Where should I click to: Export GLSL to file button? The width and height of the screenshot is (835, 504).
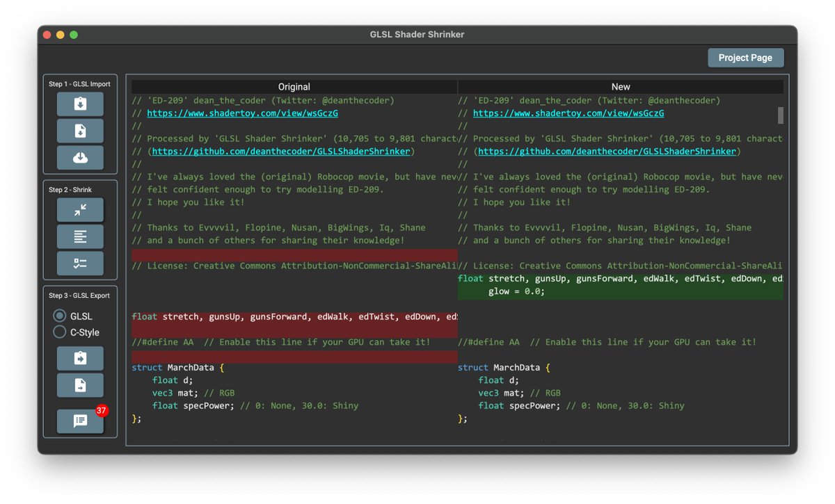80,385
